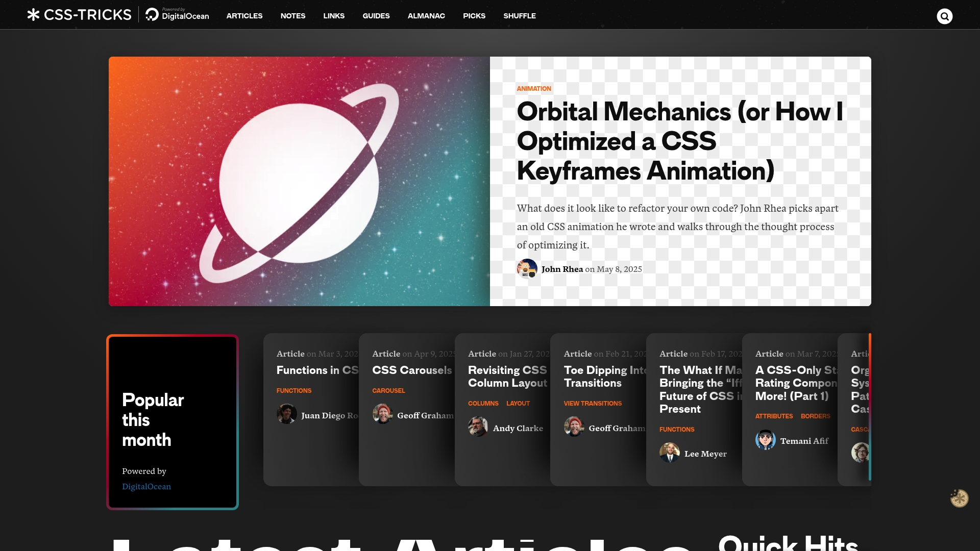Open the search magnifier icon

(945, 16)
